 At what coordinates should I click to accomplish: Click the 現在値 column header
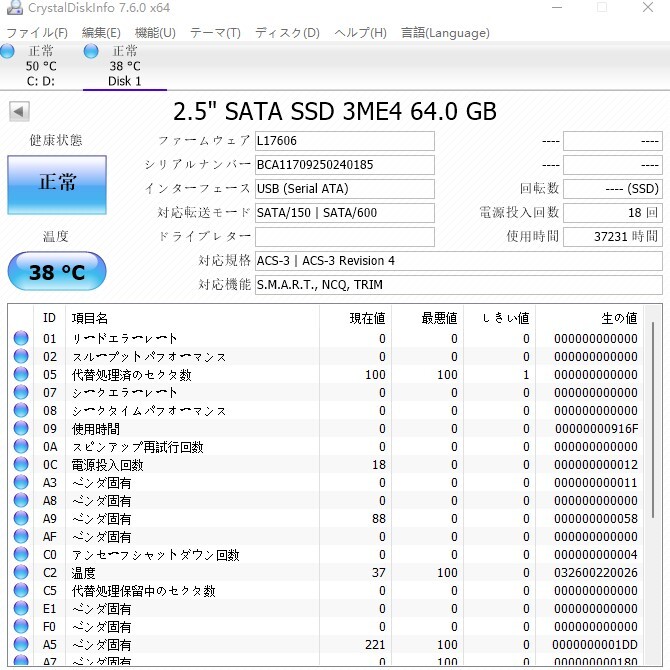(x=356, y=318)
